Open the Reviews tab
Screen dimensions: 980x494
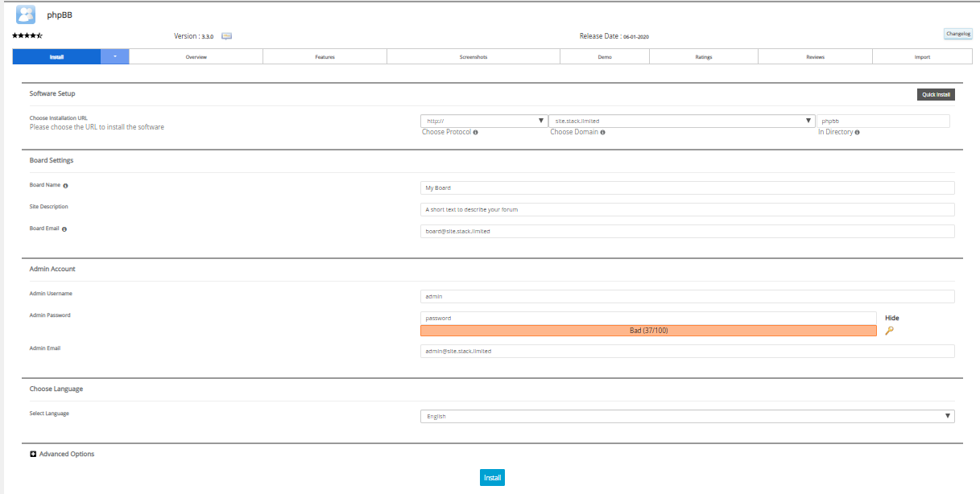click(815, 56)
